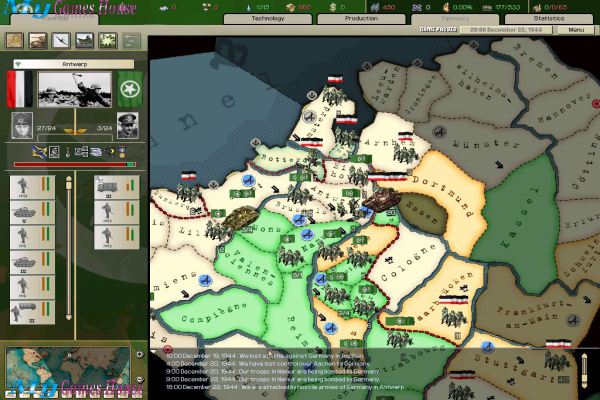The width and height of the screenshot is (600, 400).
Task: Click the date display December 22, 1944
Action: pos(506,29)
